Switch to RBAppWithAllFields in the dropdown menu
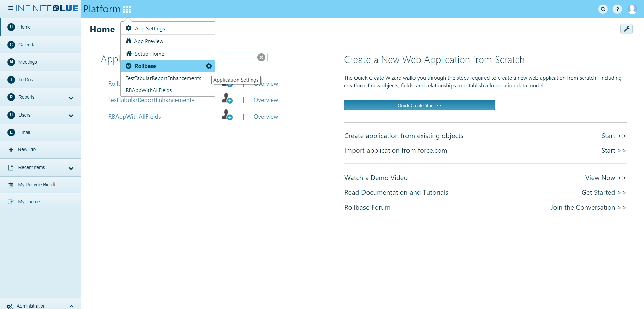Image resolution: width=644 pixels, height=309 pixels. [168, 90]
